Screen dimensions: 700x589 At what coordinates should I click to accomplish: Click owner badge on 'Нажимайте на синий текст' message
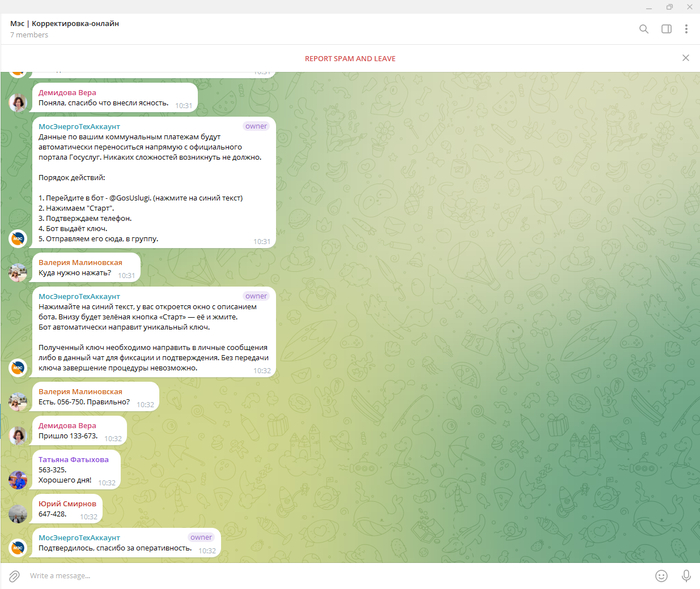pos(256,296)
